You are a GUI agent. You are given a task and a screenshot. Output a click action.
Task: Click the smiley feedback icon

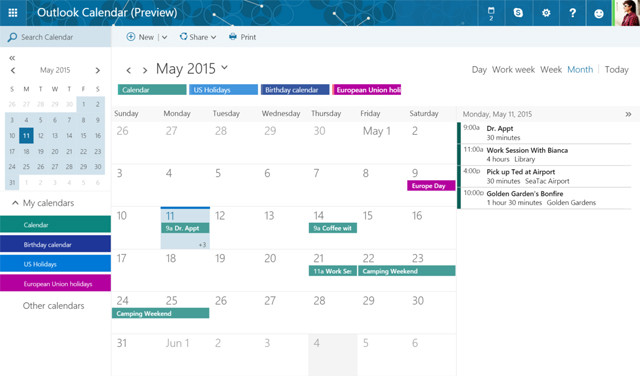[599, 13]
